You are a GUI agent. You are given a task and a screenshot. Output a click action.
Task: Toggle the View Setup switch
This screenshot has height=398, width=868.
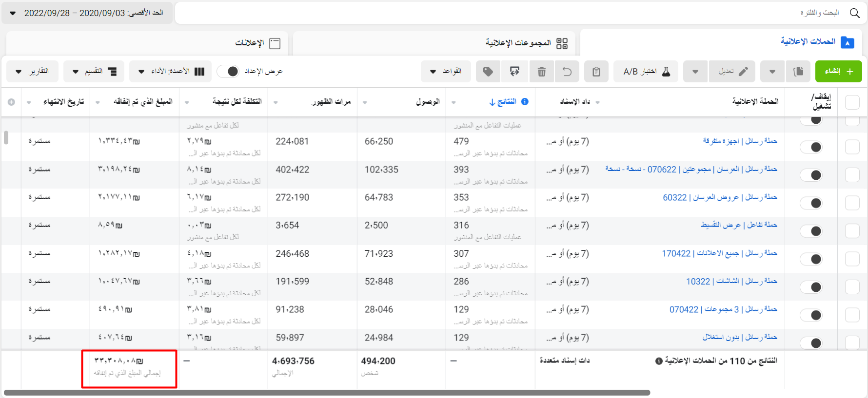click(228, 72)
